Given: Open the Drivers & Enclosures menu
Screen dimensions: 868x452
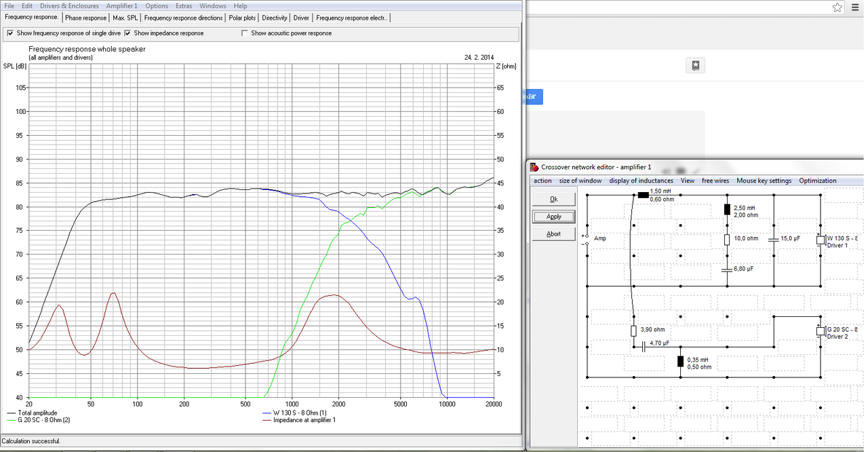Looking at the screenshot, I should click(69, 5).
